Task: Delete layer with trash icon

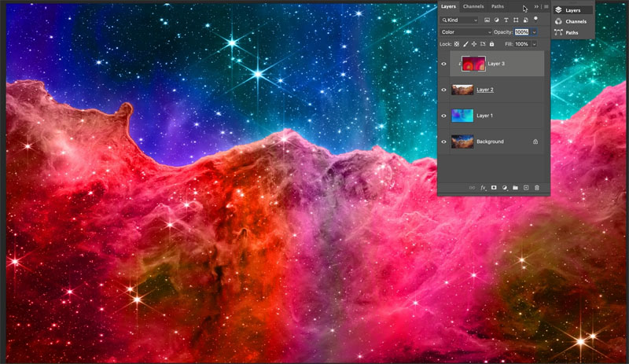Action: [537, 188]
